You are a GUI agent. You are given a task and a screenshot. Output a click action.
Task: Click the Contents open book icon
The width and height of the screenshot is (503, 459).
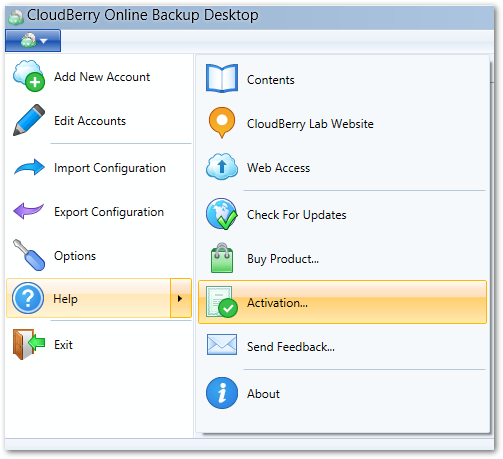222,79
